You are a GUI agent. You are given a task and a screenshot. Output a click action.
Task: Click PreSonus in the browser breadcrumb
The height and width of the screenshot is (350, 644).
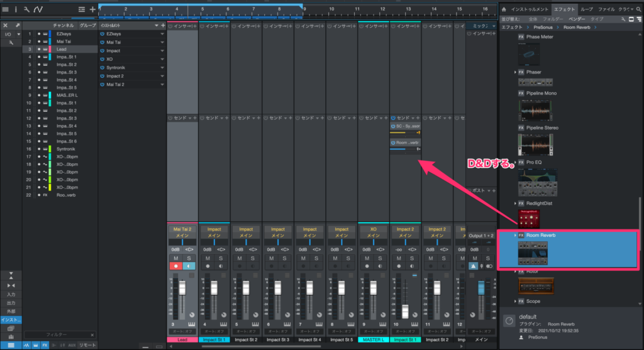tap(543, 28)
